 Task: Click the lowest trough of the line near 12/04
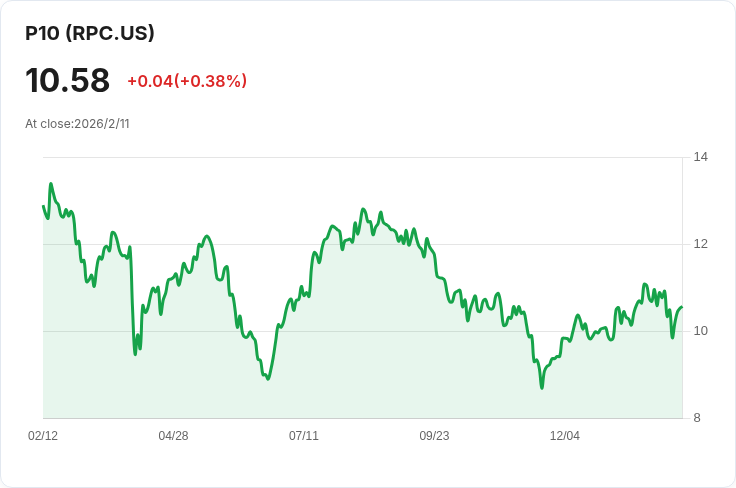tap(542, 387)
